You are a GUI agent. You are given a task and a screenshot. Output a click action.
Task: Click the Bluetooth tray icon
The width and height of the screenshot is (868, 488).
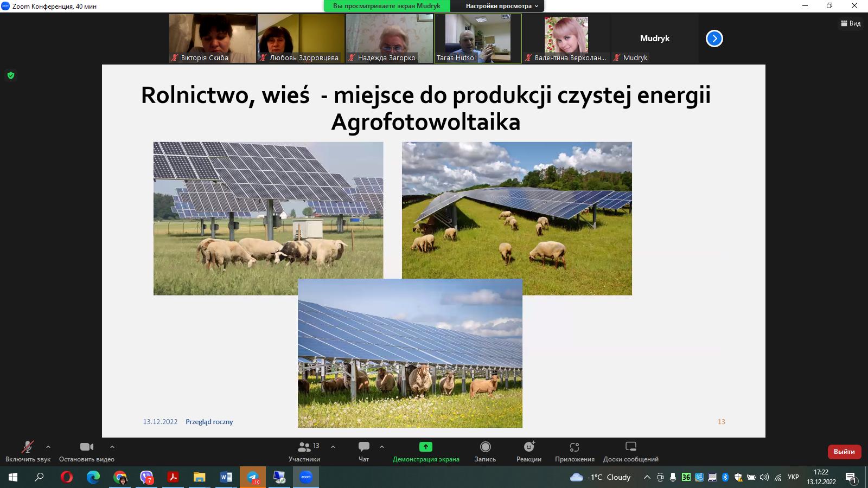725,477
